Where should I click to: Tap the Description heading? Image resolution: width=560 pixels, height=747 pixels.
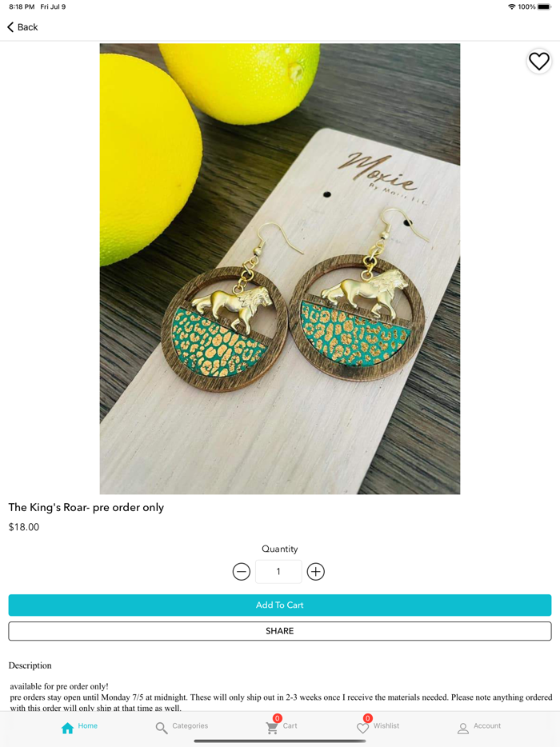pyautogui.click(x=30, y=665)
